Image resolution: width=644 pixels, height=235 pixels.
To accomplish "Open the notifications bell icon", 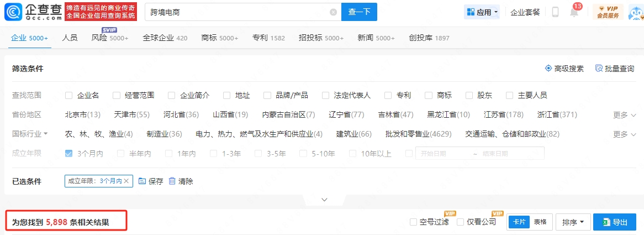I will click(x=574, y=12).
